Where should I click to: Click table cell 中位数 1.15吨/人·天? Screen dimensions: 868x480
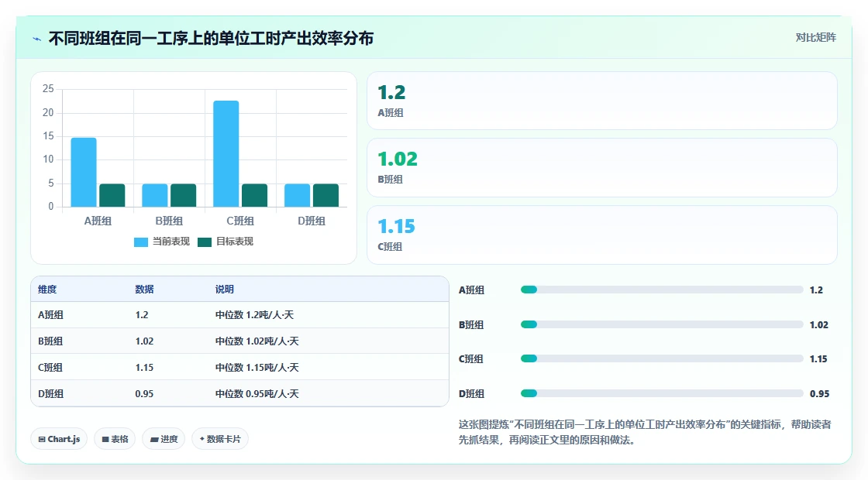pyautogui.click(x=257, y=368)
